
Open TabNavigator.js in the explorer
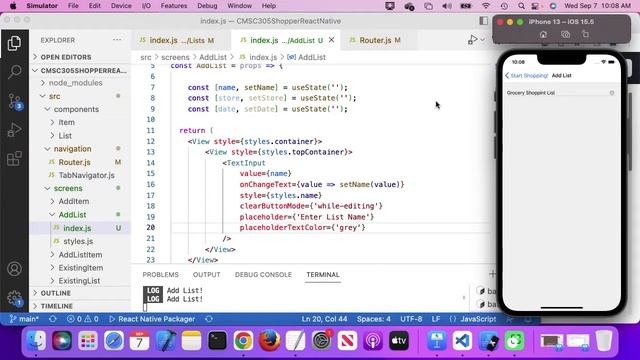coord(87,176)
